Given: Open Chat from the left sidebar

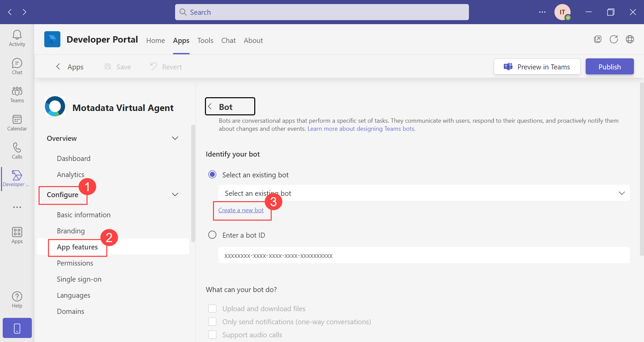Looking at the screenshot, I should click(x=17, y=66).
